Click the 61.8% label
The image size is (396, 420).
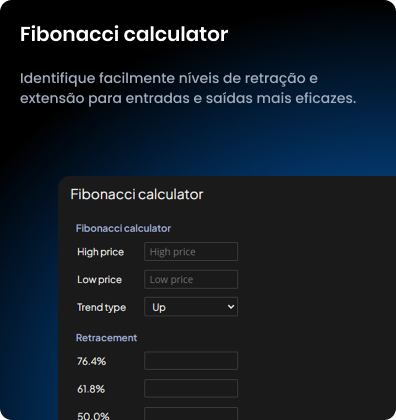click(x=91, y=389)
